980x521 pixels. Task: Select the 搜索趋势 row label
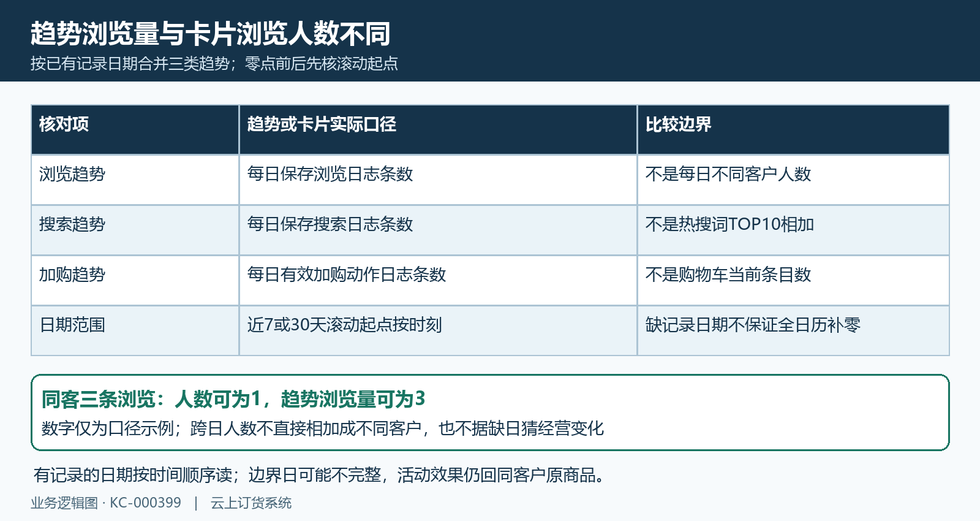coord(72,224)
